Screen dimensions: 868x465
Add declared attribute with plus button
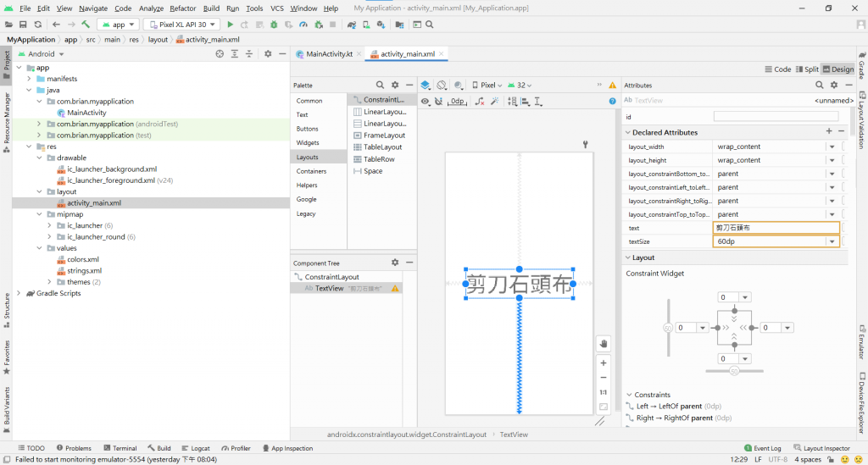coord(829,131)
